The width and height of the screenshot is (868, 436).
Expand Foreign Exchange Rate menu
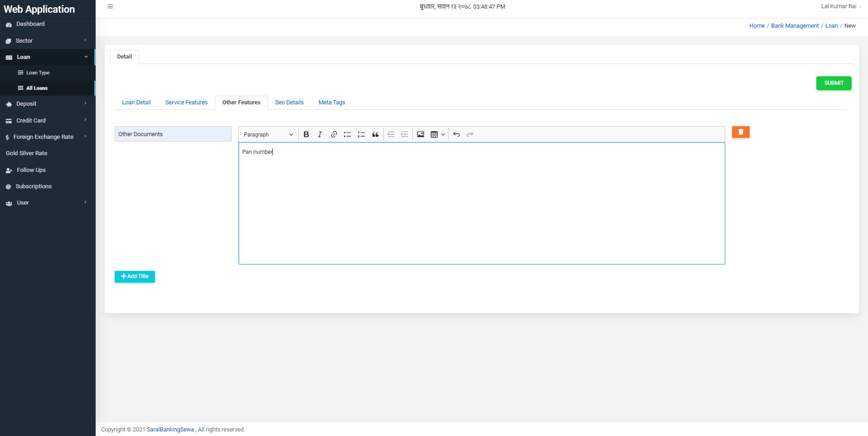coord(48,137)
